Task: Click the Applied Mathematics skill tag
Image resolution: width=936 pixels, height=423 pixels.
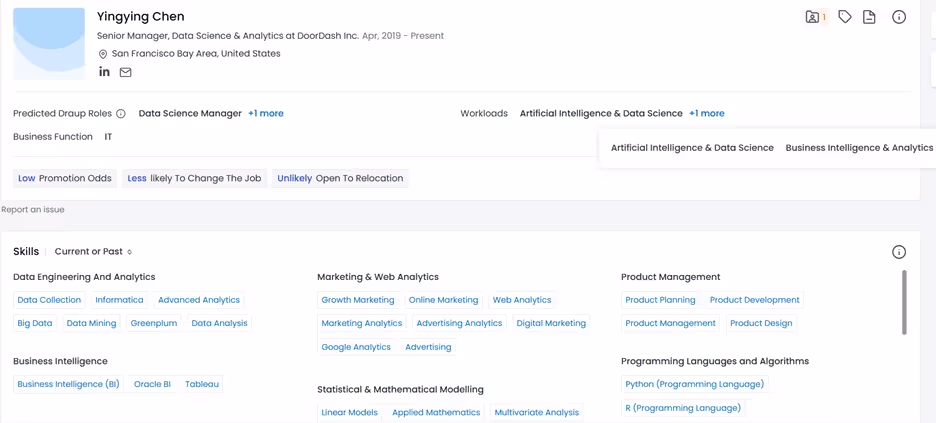Action: click(x=436, y=412)
